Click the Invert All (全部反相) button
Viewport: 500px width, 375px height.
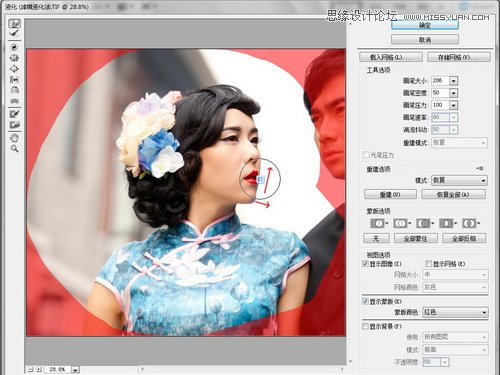click(464, 238)
